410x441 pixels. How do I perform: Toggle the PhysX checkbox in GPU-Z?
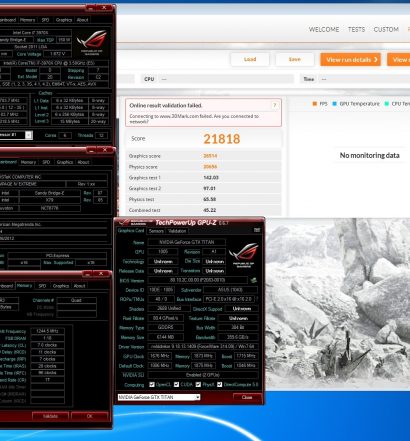click(198, 384)
